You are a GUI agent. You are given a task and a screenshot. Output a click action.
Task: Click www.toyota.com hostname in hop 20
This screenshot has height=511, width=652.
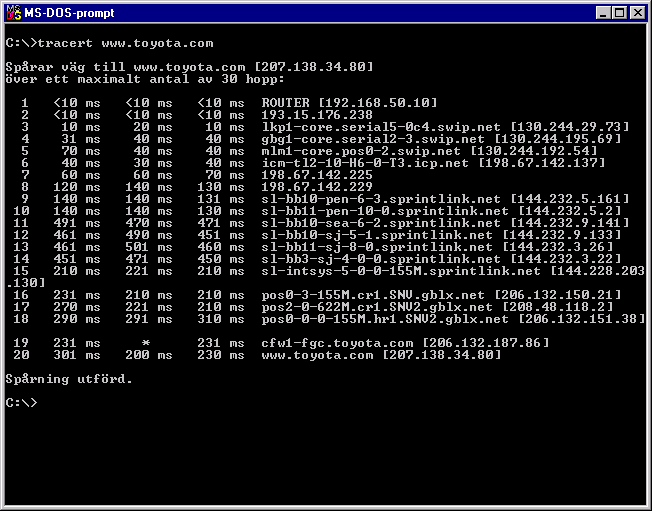click(317, 355)
